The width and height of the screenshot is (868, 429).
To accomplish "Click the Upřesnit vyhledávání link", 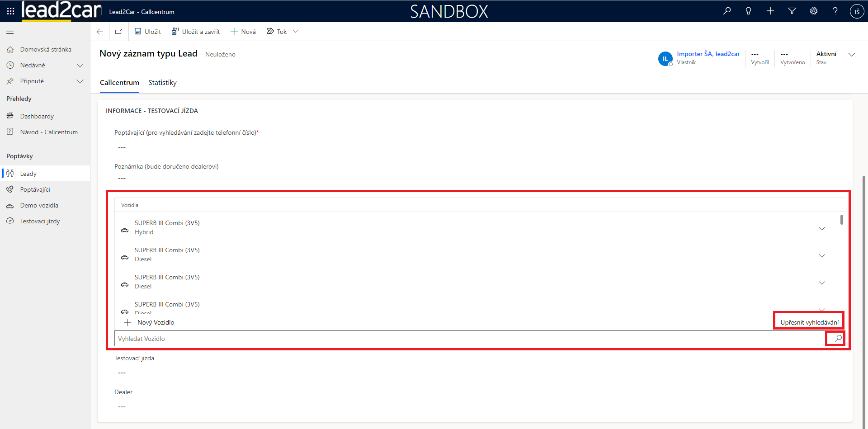I will click(809, 322).
